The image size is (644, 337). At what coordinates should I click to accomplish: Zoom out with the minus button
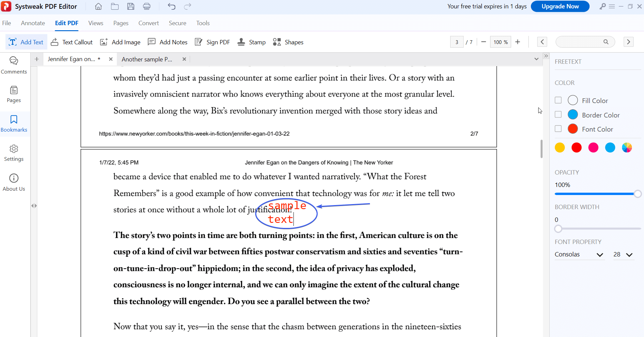click(x=484, y=42)
